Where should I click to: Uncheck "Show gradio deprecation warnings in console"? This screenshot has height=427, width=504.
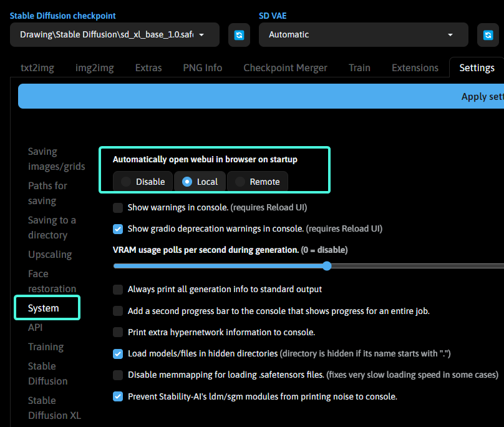point(118,228)
